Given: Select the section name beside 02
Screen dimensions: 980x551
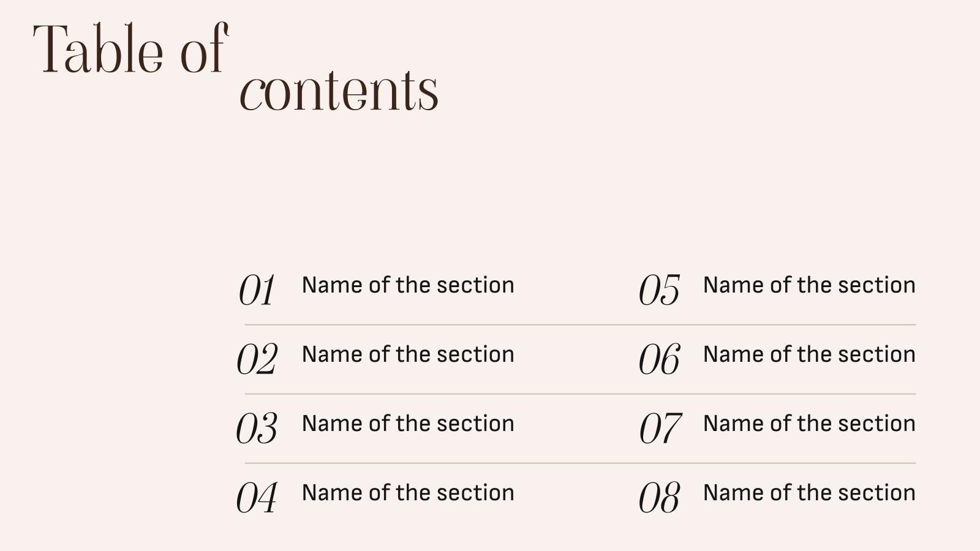Looking at the screenshot, I should (408, 354).
